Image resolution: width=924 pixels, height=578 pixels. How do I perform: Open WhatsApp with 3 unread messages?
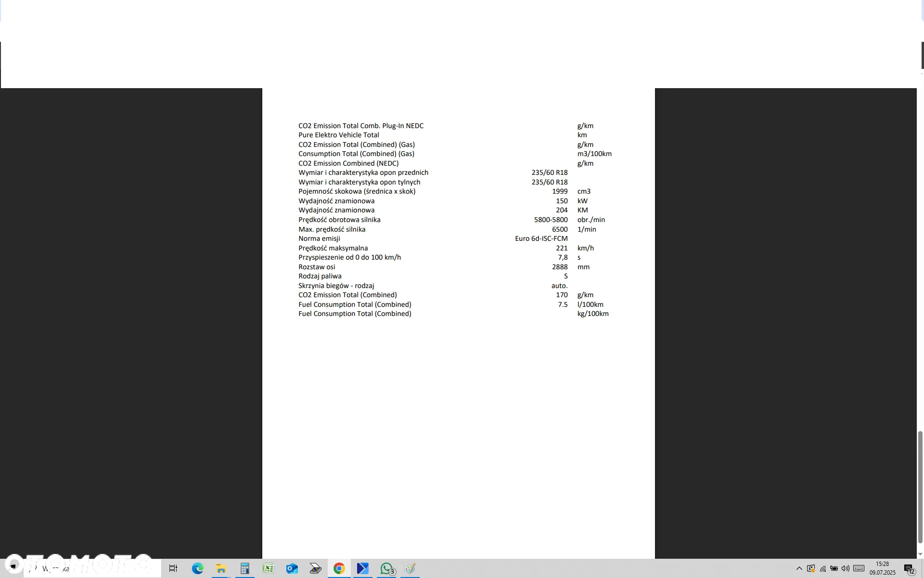[387, 568]
